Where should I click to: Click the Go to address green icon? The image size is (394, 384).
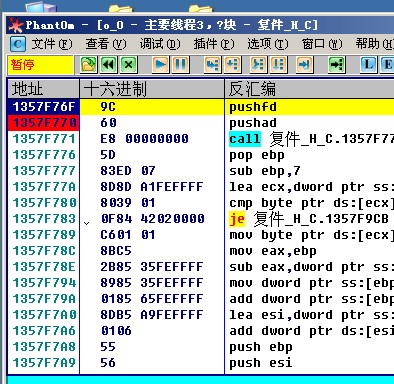336,64
